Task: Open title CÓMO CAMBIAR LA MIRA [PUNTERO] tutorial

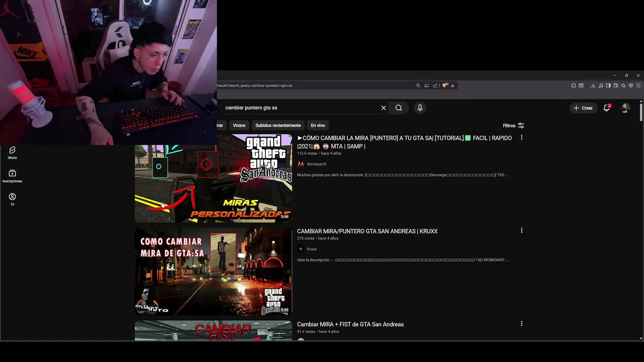Action: point(405,142)
